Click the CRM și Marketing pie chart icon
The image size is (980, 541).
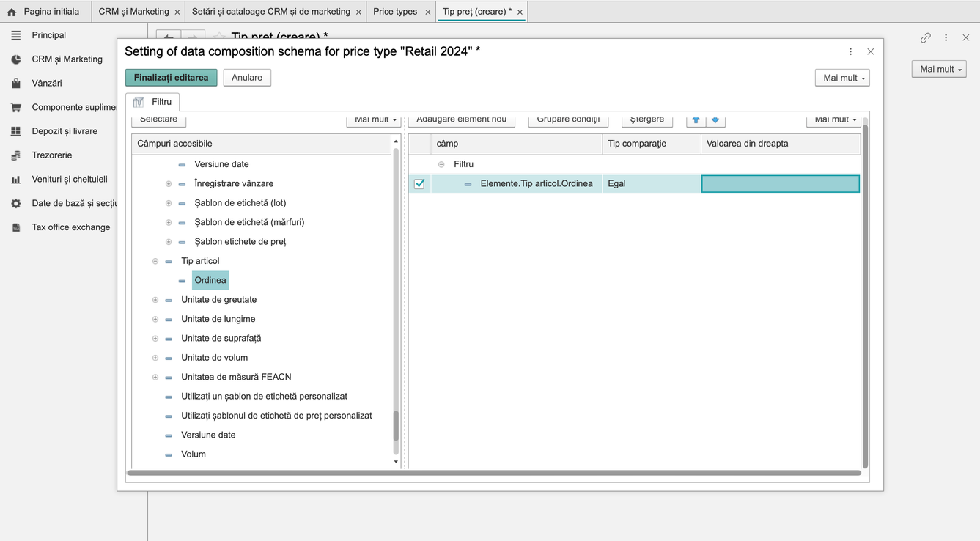(x=15, y=59)
